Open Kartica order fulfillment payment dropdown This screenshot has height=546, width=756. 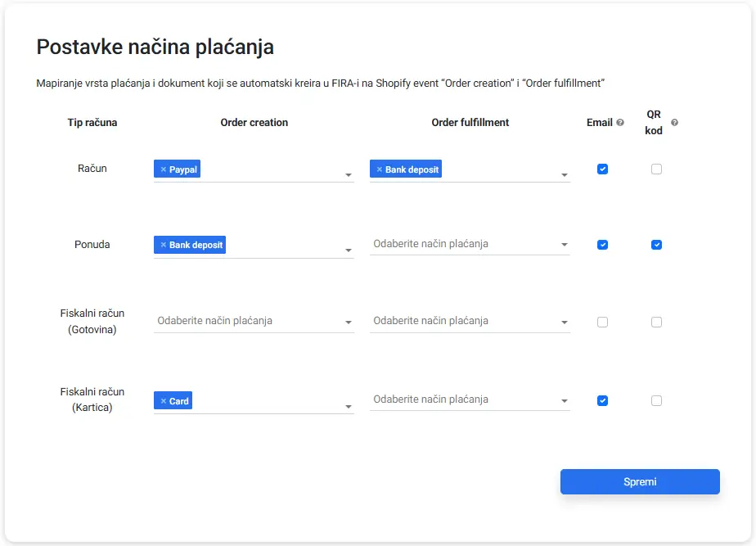(470, 399)
